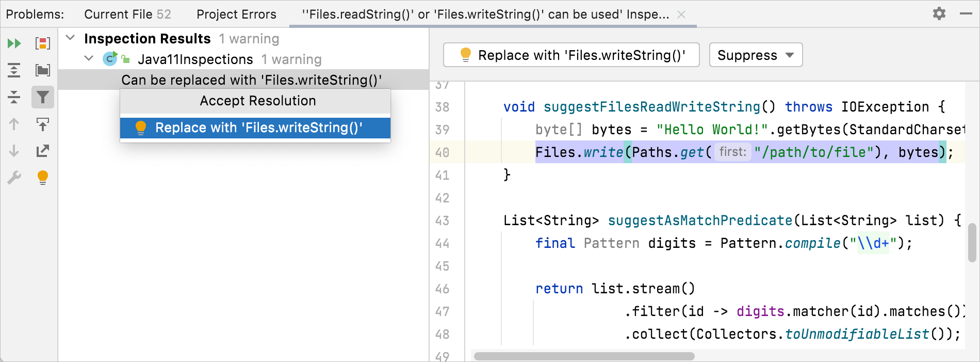The width and height of the screenshot is (980, 362).
Task: Click the 'first:' parameter hint
Action: (x=733, y=152)
